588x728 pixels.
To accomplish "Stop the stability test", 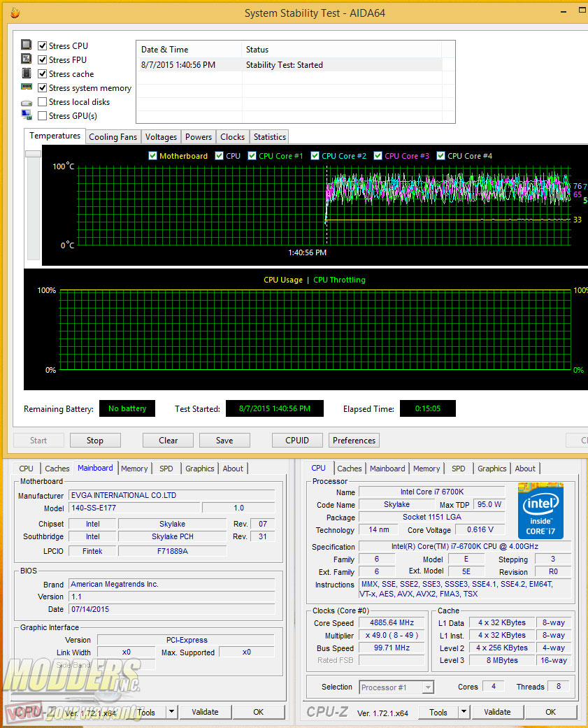I will [x=95, y=440].
